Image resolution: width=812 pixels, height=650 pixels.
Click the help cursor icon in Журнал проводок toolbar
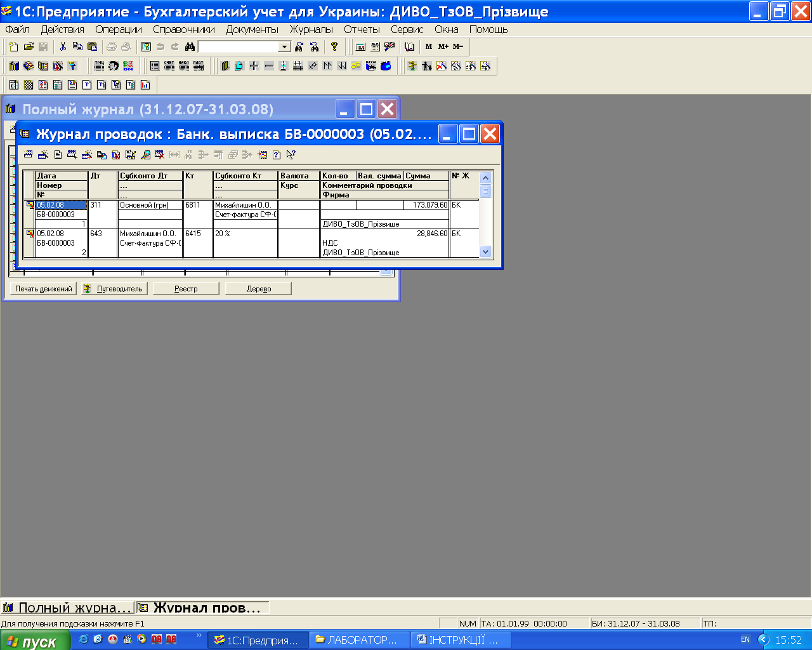[x=291, y=154]
